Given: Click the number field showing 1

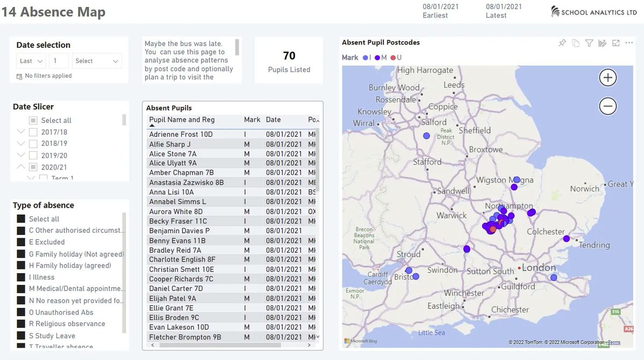Looking at the screenshot, I should pyautogui.click(x=59, y=61).
